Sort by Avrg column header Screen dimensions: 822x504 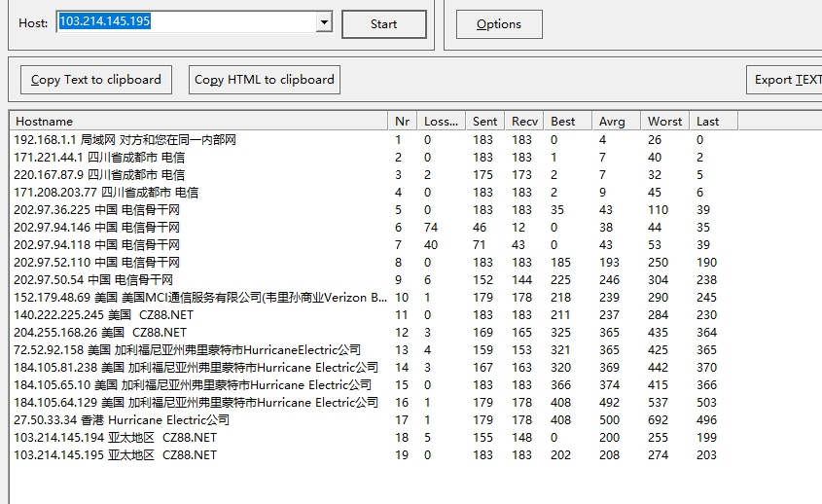coord(616,122)
